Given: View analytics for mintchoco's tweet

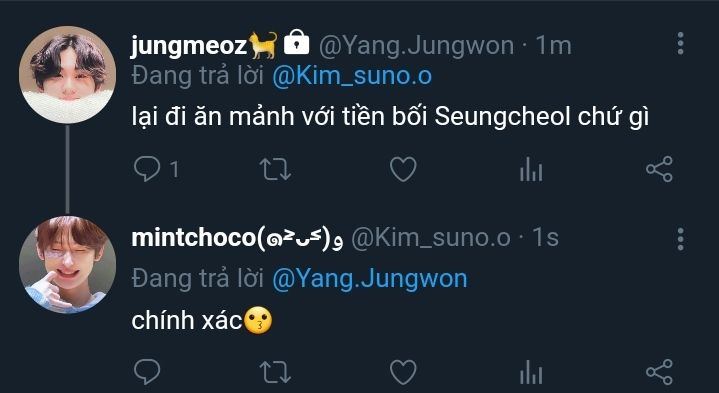Looking at the screenshot, I should [x=531, y=371].
